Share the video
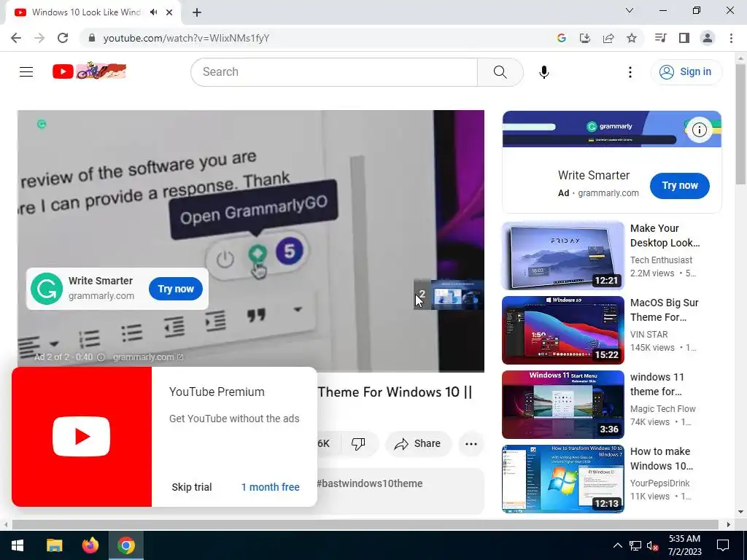The width and height of the screenshot is (747, 560). click(418, 444)
